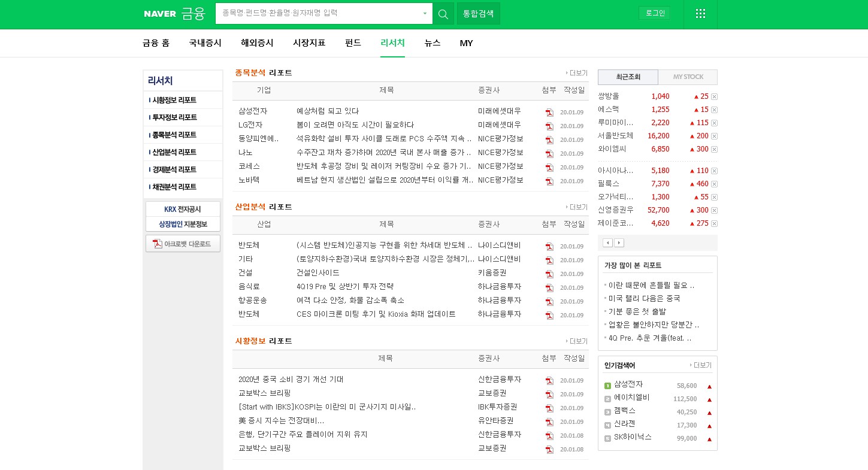Remove 신영증권우 from recent stocks list
868x470 pixels.
(714, 210)
